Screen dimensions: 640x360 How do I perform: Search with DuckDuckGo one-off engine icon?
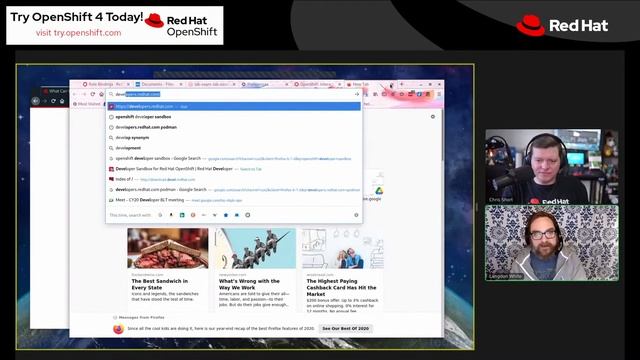(193, 215)
